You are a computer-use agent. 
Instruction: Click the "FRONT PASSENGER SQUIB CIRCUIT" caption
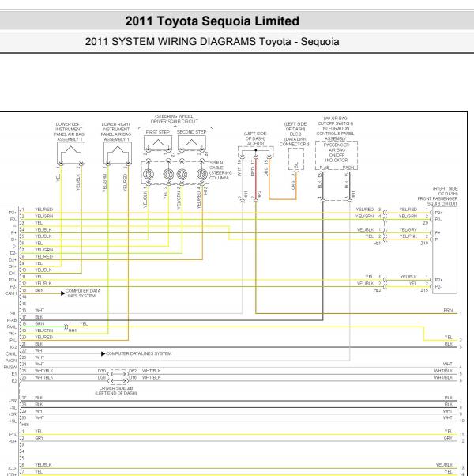click(x=438, y=201)
